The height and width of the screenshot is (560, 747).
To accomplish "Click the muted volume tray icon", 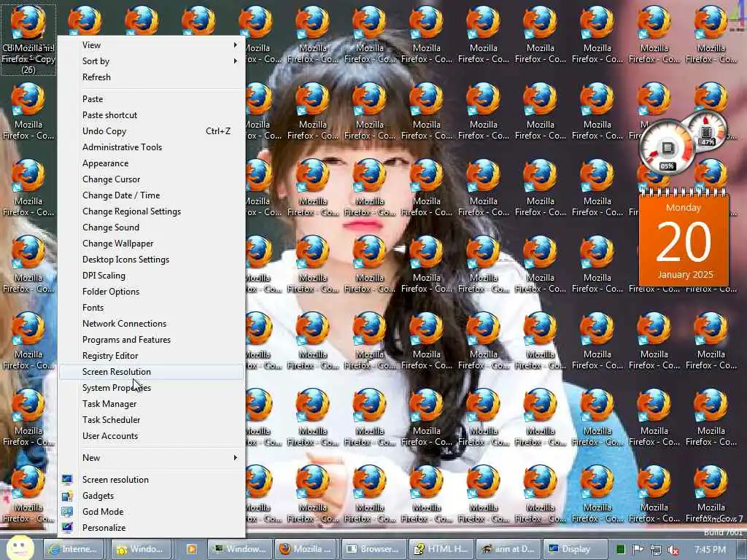I will click(673, 550).
